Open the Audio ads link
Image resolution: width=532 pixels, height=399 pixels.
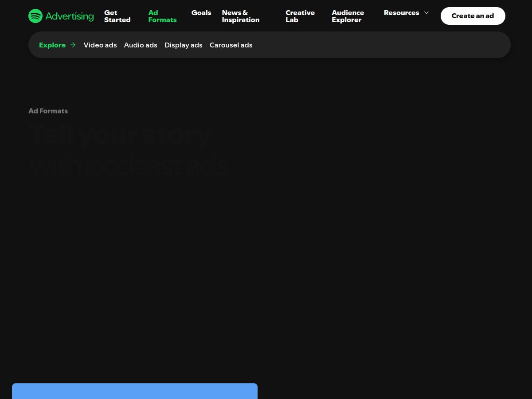141,45
